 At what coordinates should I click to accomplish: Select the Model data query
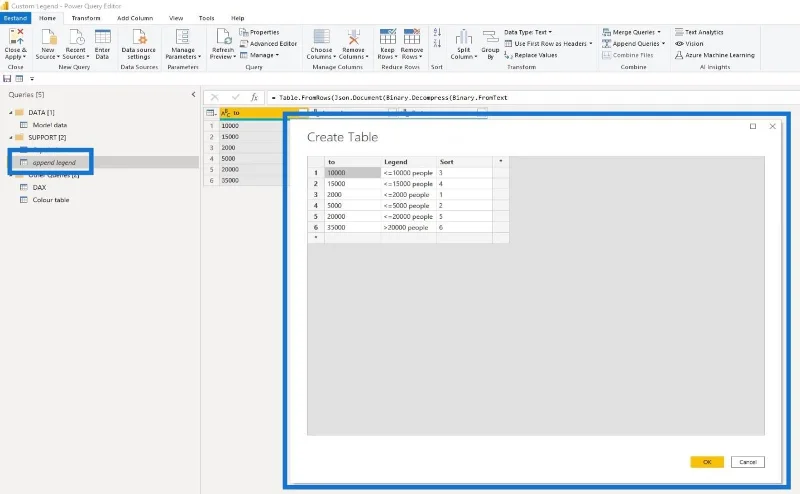point(49,125)
